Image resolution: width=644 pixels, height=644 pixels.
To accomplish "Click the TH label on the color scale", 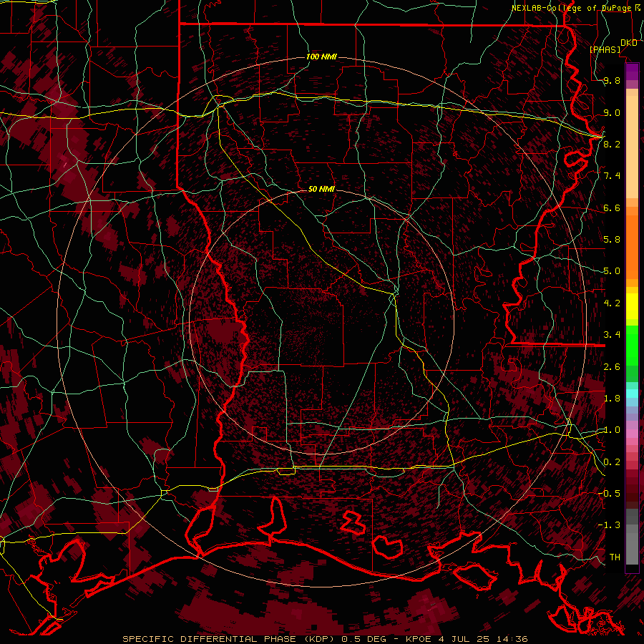I will pyautogui.click(x=615, y=557).
